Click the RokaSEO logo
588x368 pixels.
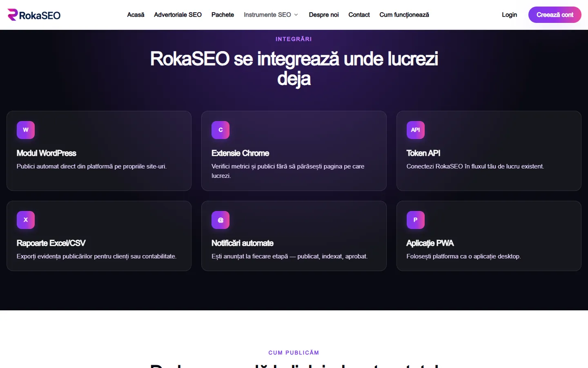(34, 15)
